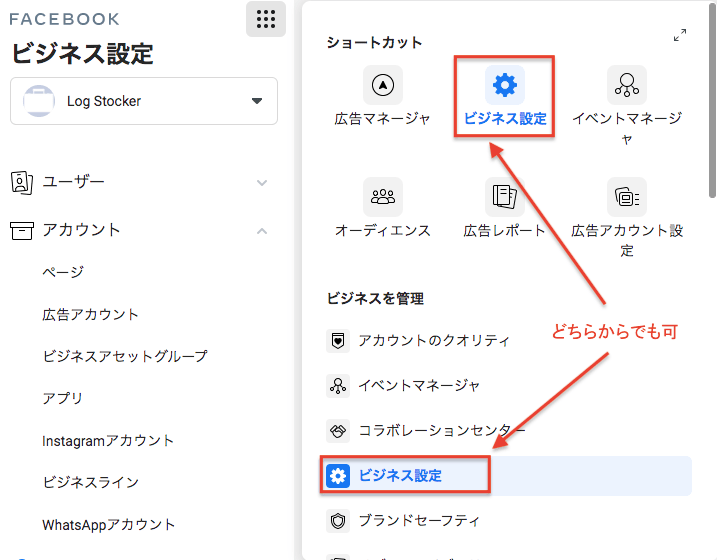Image resolution: width=717 pixels, height=560 pixels.
Task: Click the ビジネス設定 shortcut label
Action: coord(505,119)
